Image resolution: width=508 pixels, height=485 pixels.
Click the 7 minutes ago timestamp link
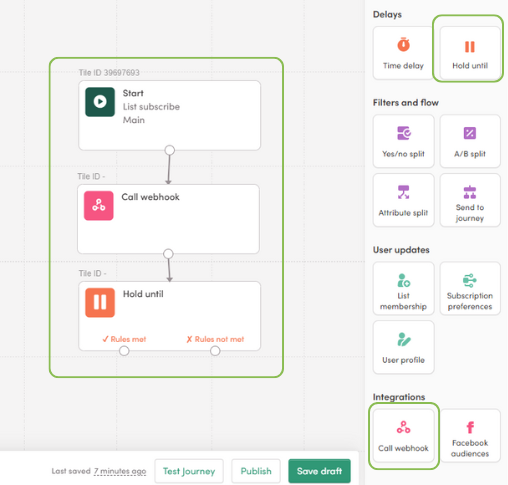pos(120,471)
